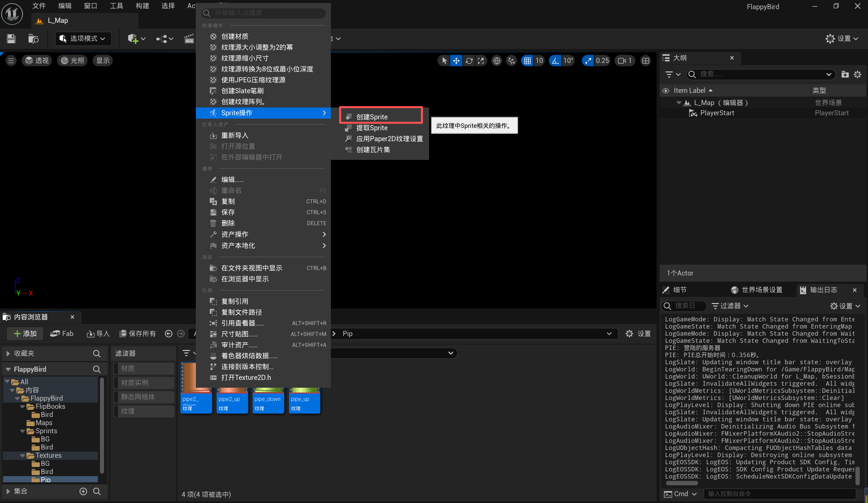Toggle rotation angle snapping

click(x=555, y=61)
